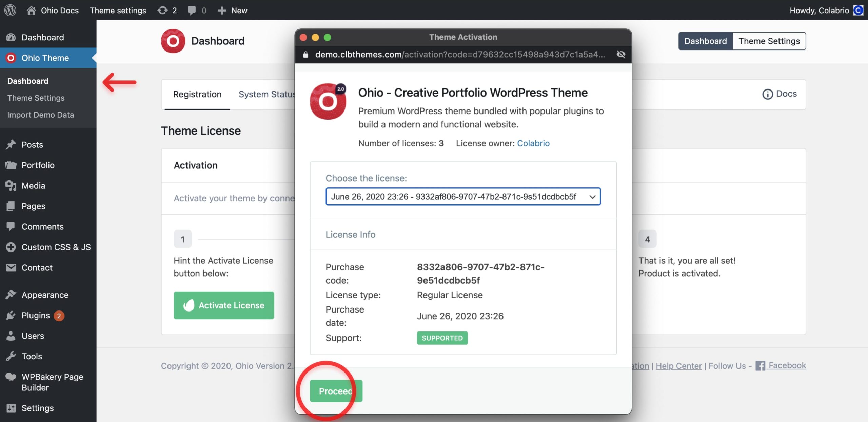
Task: Open the Theme Settings submenu item in the sidebar
Action: coord(36,98)
